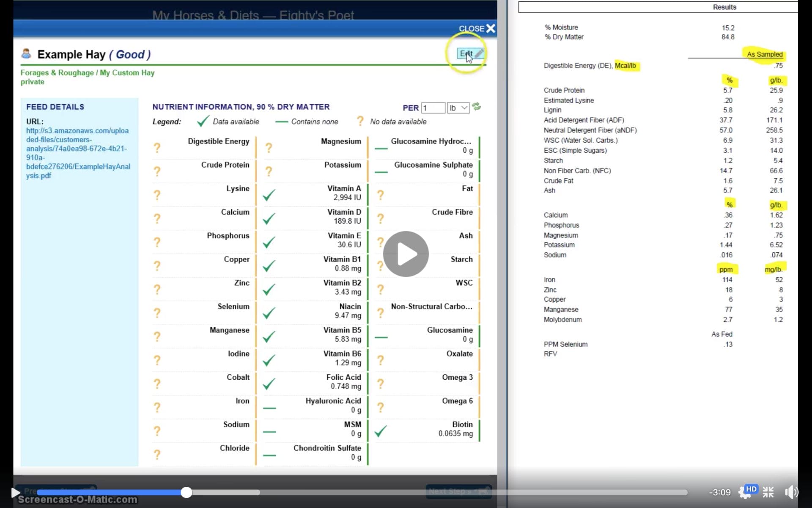
Task: Click the user avatar icon beside Example Hay
Action: tap(25, 54)
